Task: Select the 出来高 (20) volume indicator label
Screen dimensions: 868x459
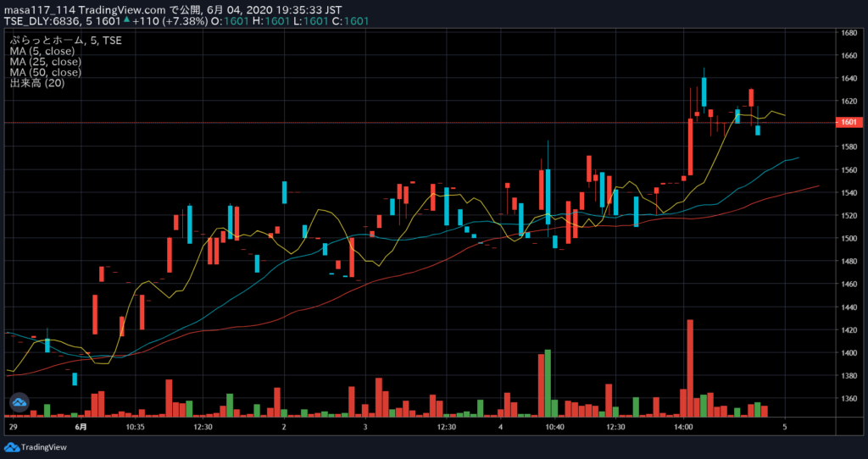Action: click(x=37, y=84)
